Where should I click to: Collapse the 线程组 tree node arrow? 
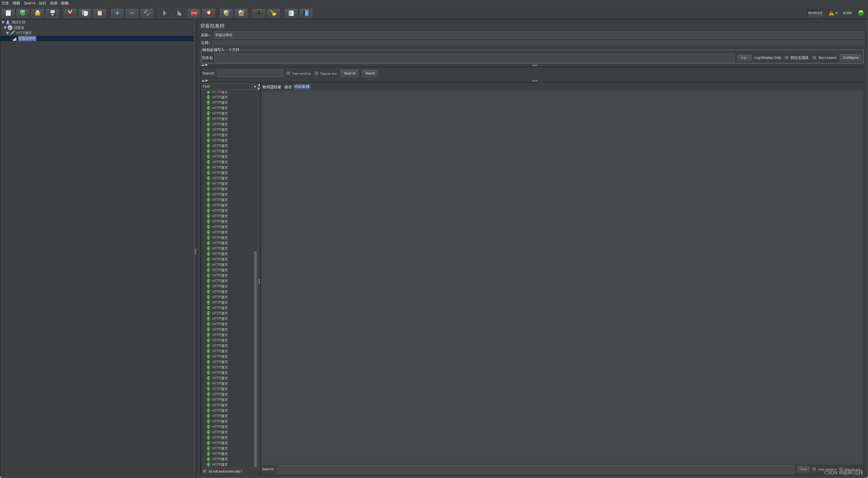pyautogui.click(x=5, y=28)
